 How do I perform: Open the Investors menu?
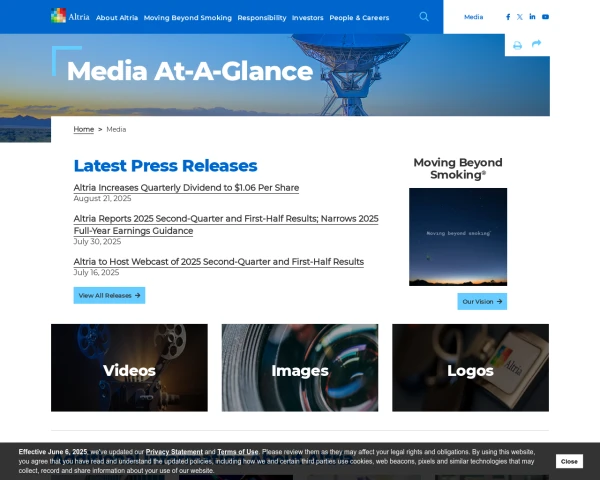(307, 18)
